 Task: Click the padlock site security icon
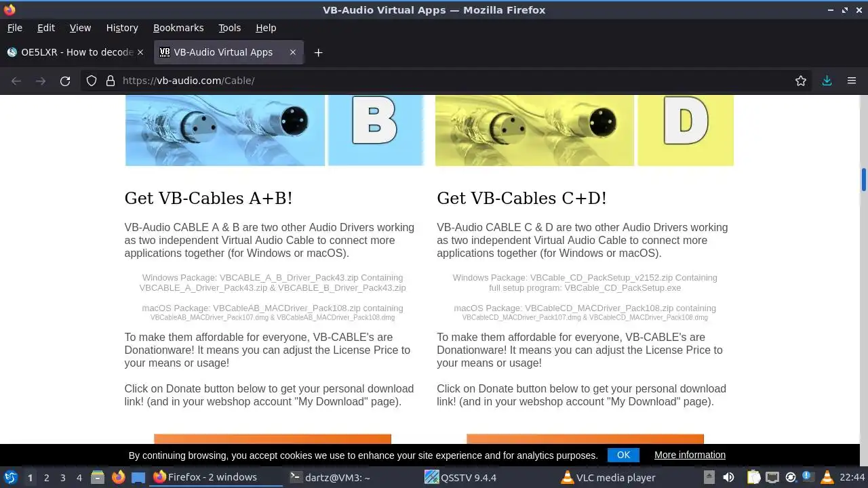pyautogui.click(x=111, y=81)
